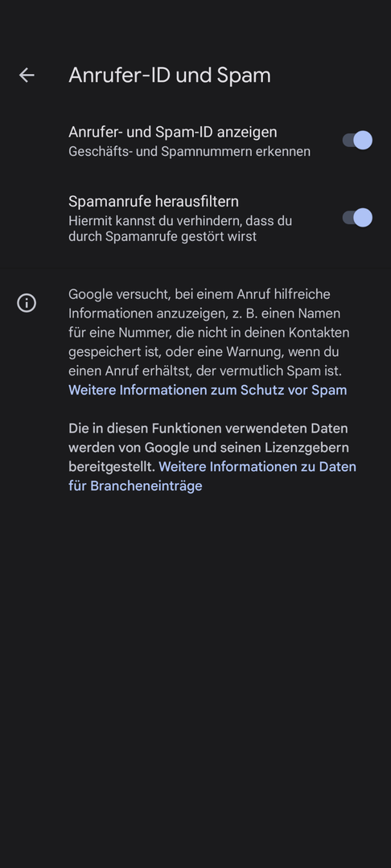Open Weitere Informationen zum Schutz vor Spam
Screen dimensions: 391x868
pyautogui.click(x=208, y=391)
